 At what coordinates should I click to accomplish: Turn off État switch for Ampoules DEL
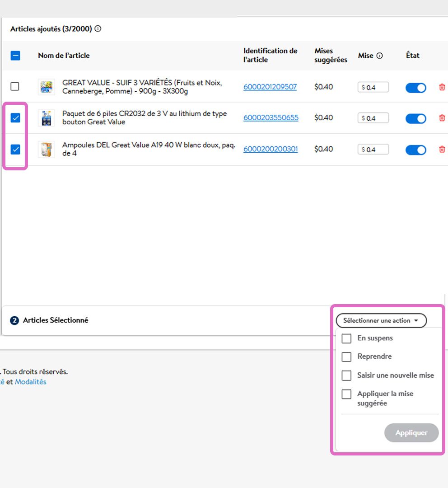[415, 150]
